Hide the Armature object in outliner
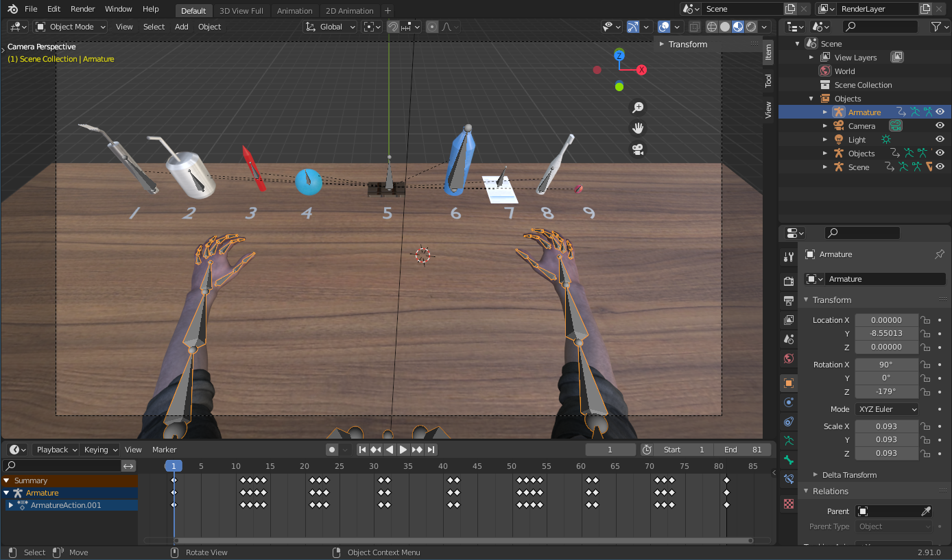The image size is (952, 560). (x=940, y=112)
